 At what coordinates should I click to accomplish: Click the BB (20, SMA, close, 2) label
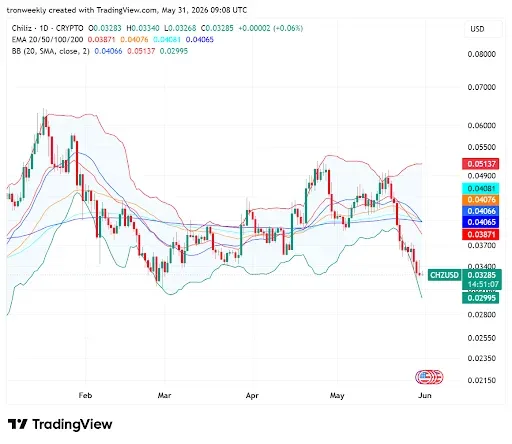pyautogui.click(x=51, y=51)
